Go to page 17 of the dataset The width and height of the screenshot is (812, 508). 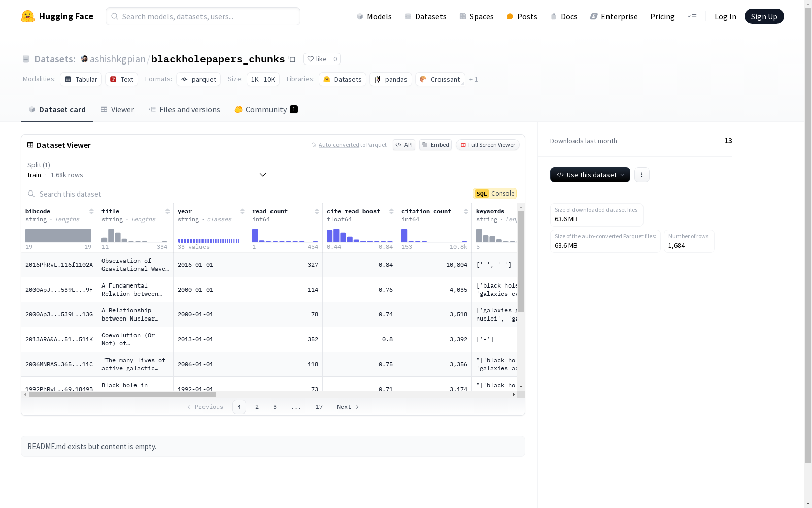(x=319, y=407)
